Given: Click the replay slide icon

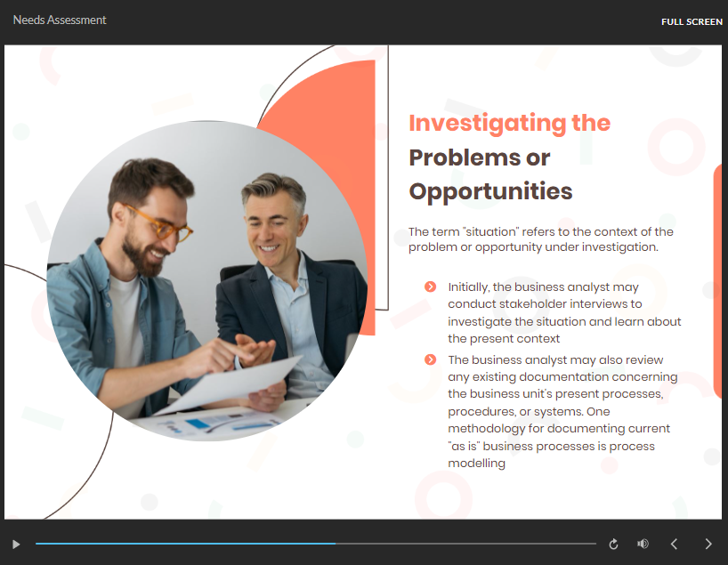Looking at the screenshot, I should click(613, 544).
